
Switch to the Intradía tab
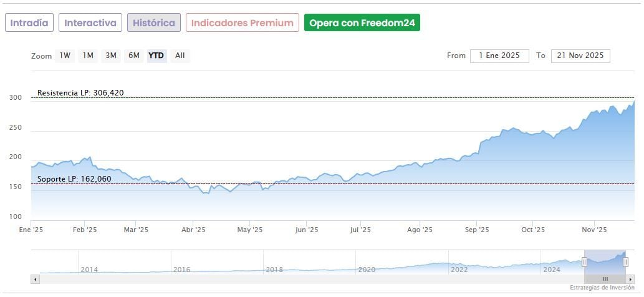pyautogui.click(x=29, y=23)
